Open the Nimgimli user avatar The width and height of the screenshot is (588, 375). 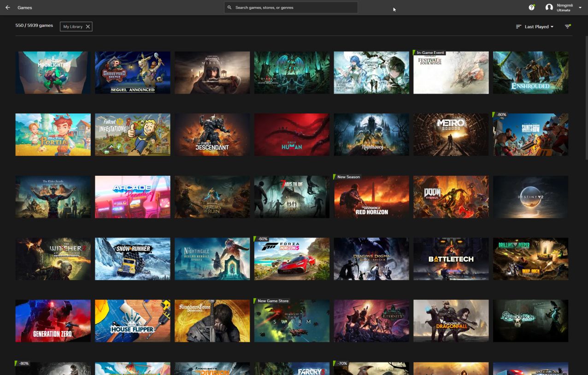(x=549, y=7)
